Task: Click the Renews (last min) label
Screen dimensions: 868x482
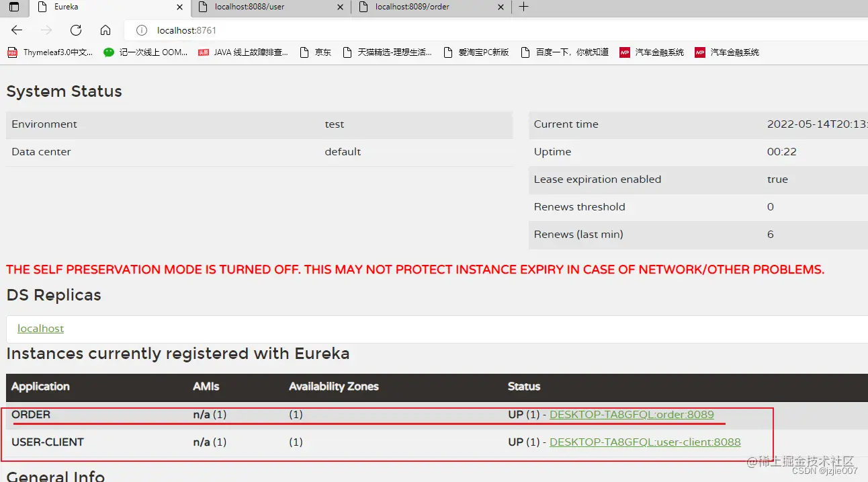Action: [x=578, y=235]
